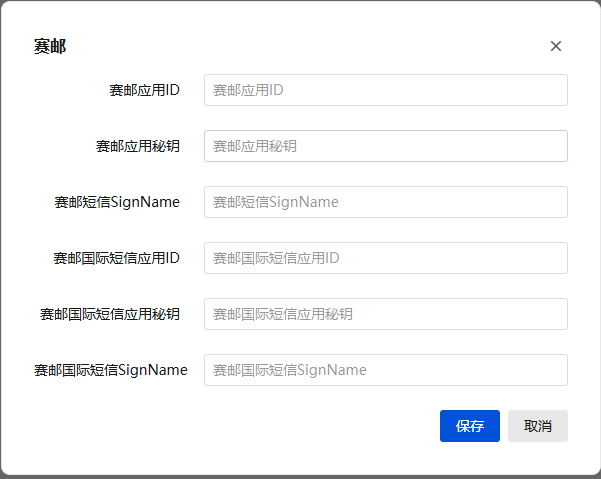Click the 赛邮国际短信应用ID field label
Screen dimensions: 601x479
tap(117, 258)
